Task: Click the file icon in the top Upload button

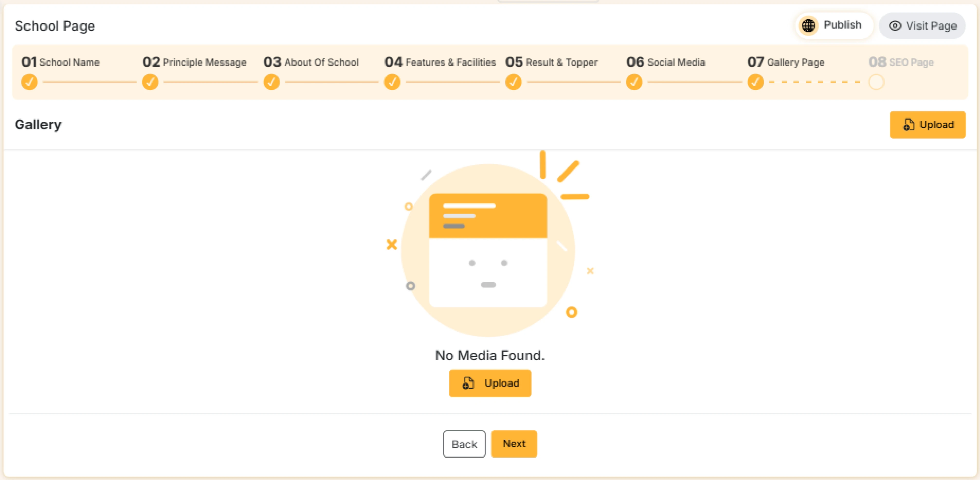Action: [x=908, y=125]
